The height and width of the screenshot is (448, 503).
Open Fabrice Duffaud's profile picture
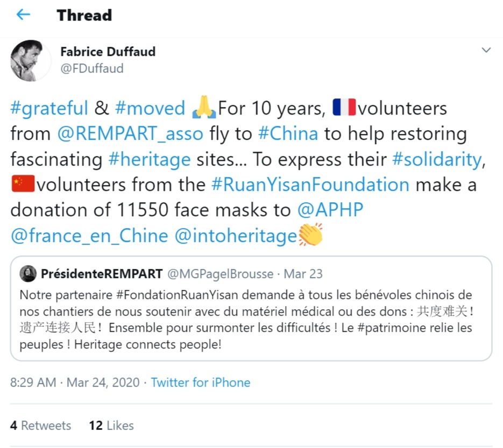click(x=27, y=60)
